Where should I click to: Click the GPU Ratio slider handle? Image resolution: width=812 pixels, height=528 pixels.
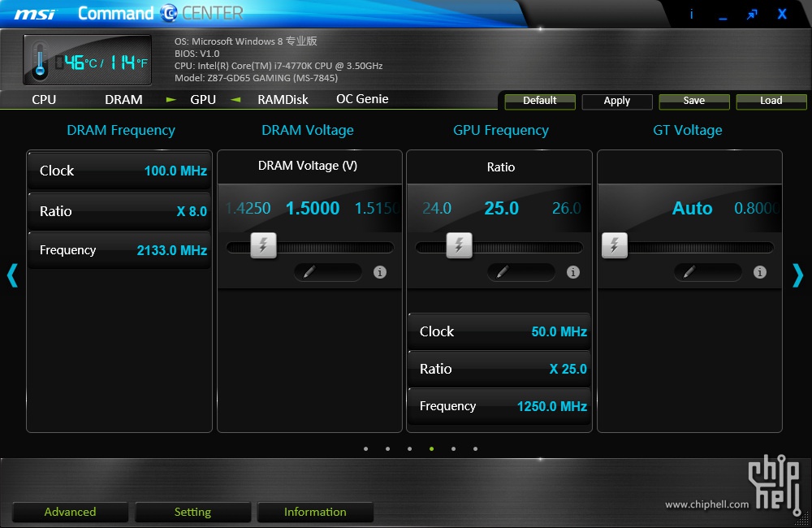click(460, 245)
